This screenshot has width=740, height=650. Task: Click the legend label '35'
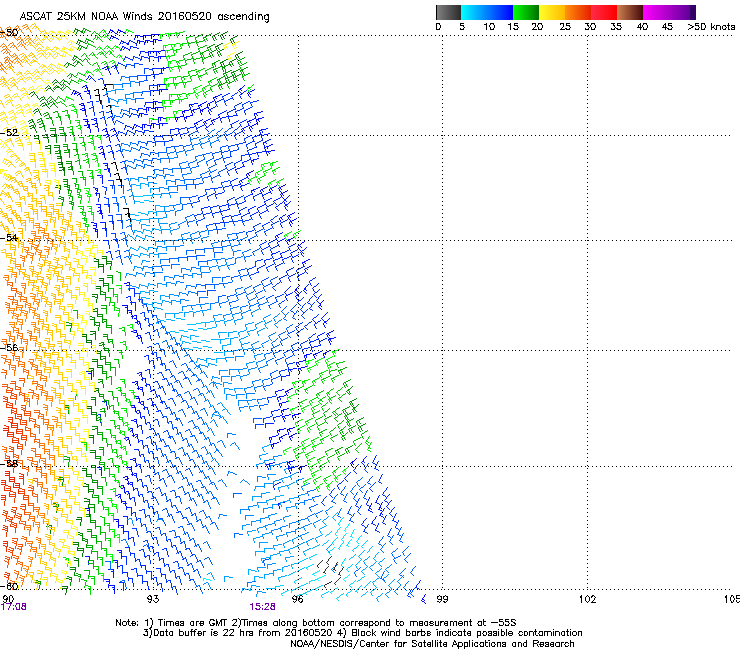[x=616, y=27]
